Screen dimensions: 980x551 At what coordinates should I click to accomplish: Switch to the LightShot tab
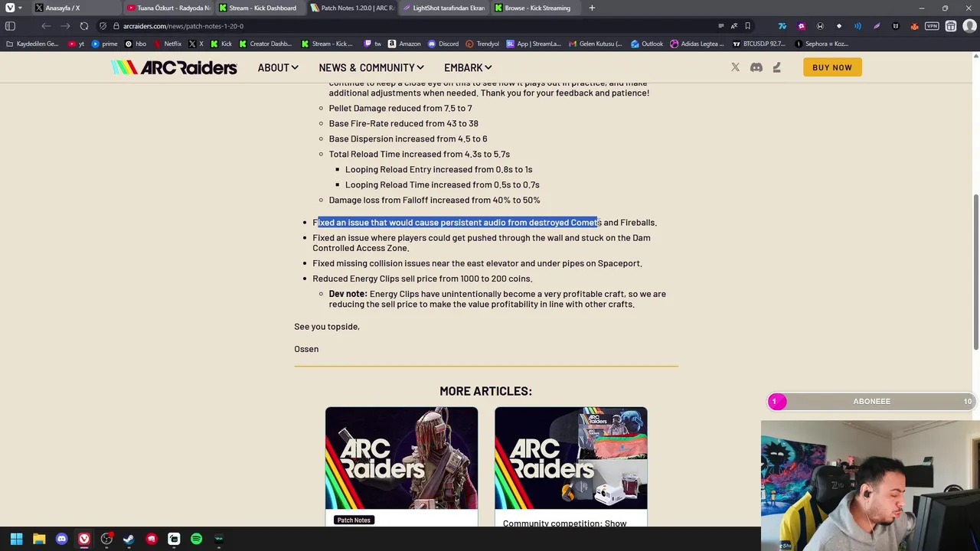(443, 8)
